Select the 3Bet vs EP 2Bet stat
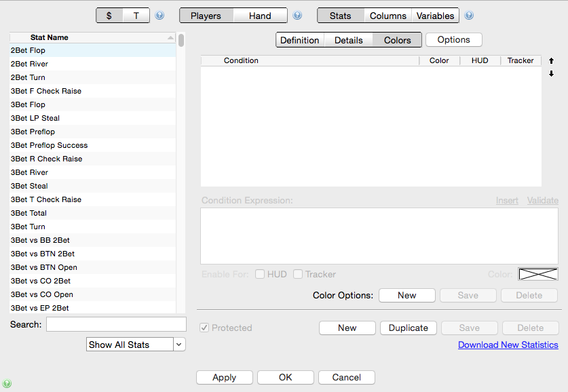The image size is (568, 392). (93, 308)
